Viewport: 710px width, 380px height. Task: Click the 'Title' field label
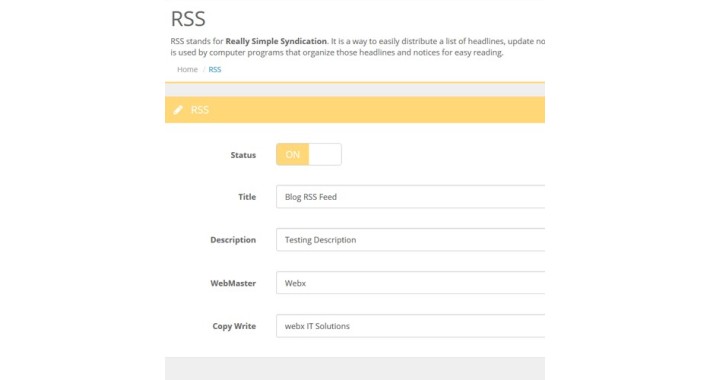tap(247, 197)
